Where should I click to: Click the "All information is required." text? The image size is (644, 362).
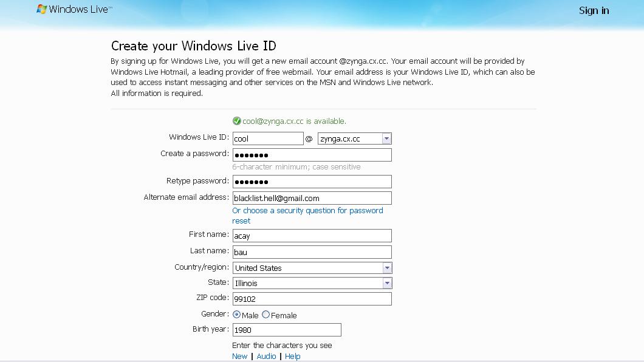click(x=157, y=94)
